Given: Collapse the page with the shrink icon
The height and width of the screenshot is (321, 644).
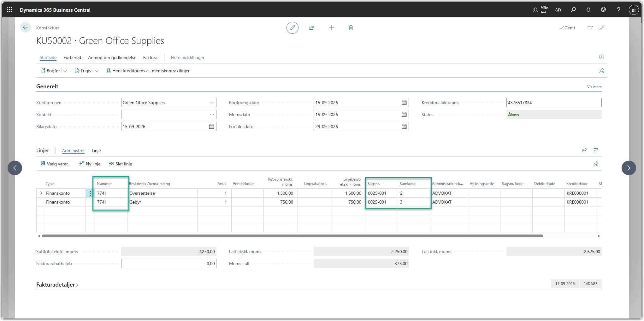Looking at the screenshot, I should coord(602,28).
